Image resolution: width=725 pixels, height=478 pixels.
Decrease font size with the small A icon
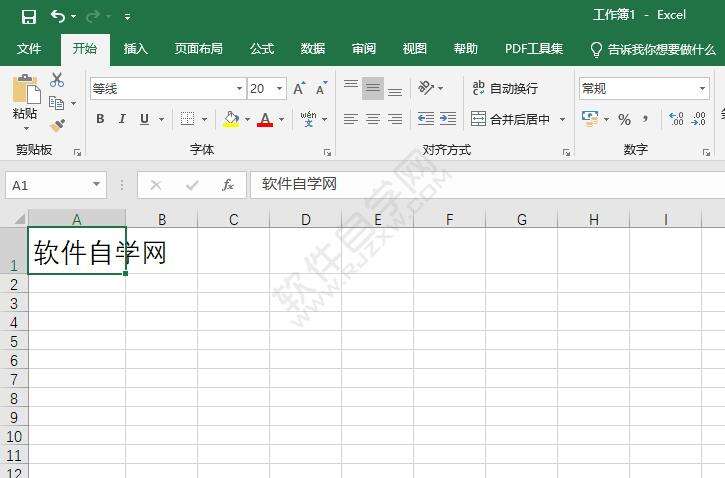point(321,88)
